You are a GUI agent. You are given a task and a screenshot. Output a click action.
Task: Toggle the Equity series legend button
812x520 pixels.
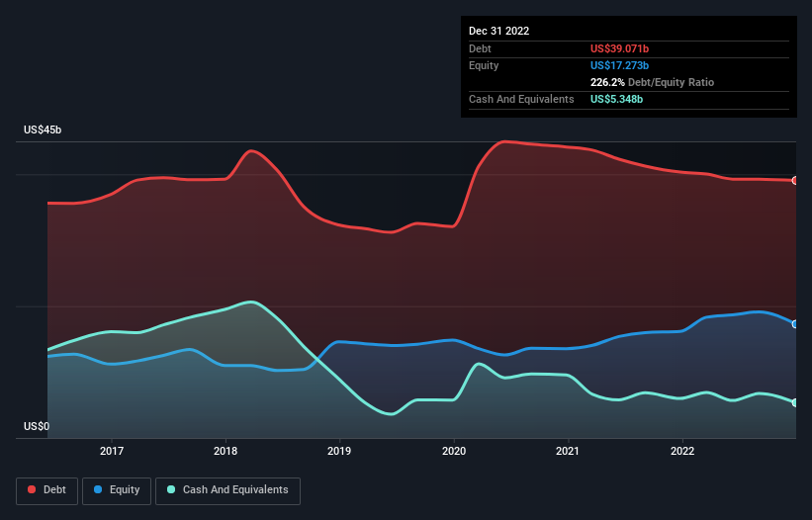click(117, 490)
